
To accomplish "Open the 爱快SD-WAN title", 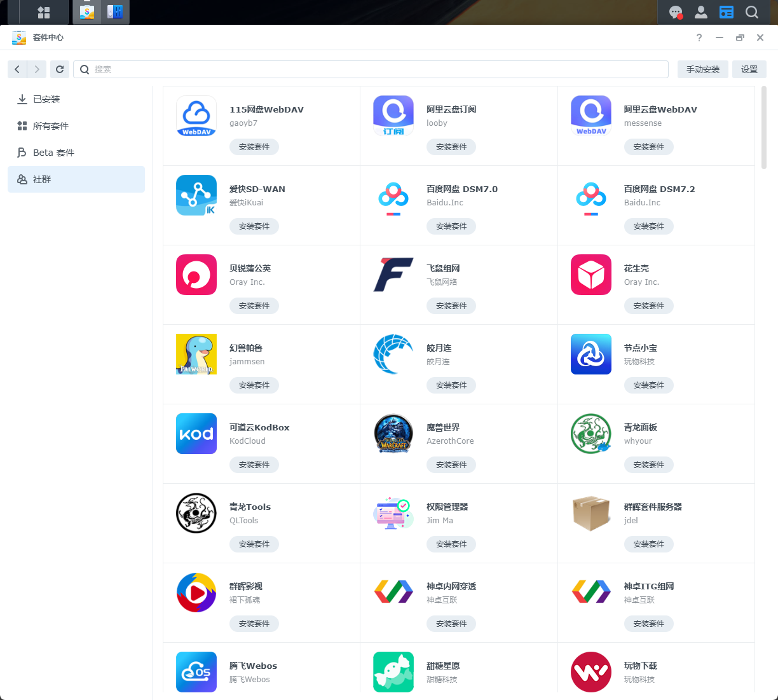I will pyautogui.click(x=257, y=189).
